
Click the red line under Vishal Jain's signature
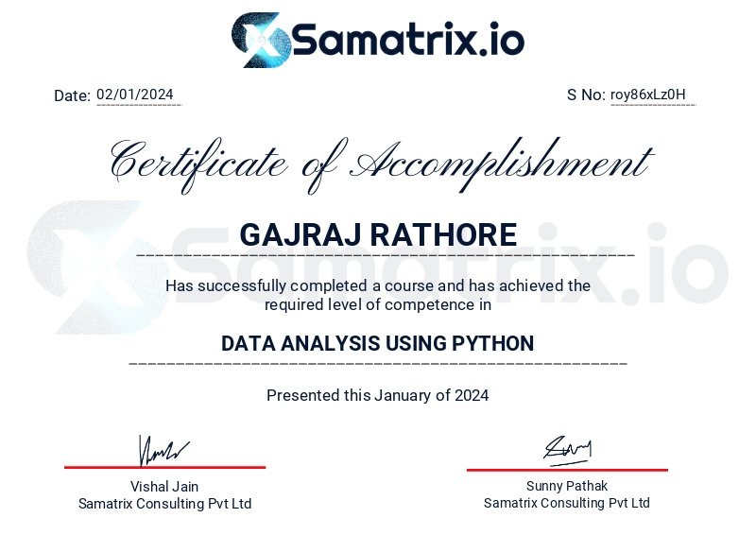pos(164,467)
